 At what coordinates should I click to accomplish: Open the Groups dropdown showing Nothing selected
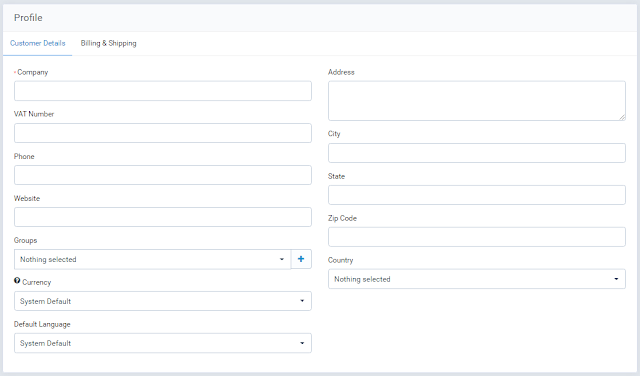tap(152, 259)
